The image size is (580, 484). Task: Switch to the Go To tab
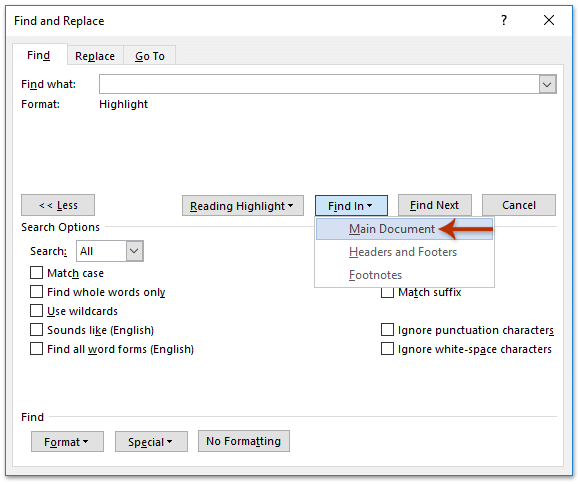(149, 56)
